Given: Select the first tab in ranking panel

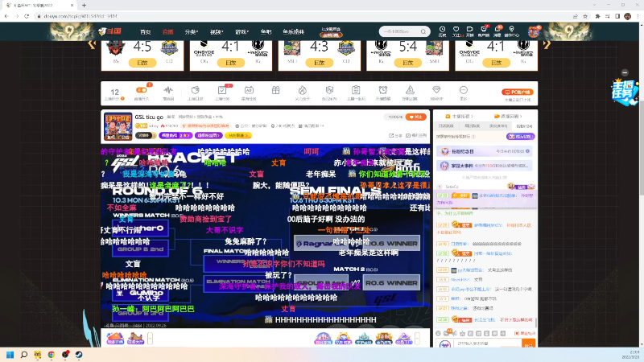Looking at the screenshot, I should 447,126.
